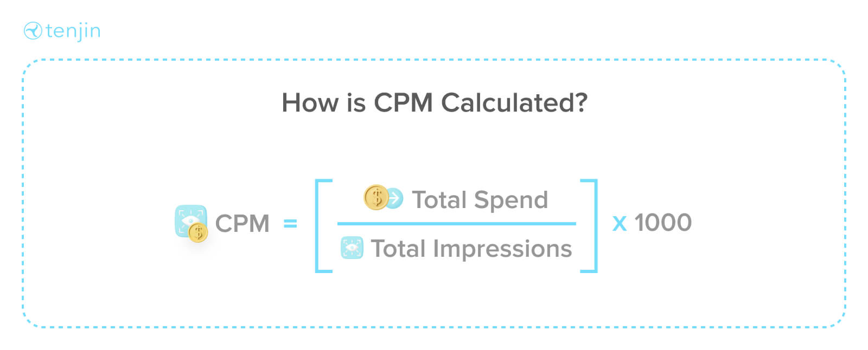This screenshot has height=350, width=868.
Task: Click the blue fraction divider line
Action: click(456, 223)
